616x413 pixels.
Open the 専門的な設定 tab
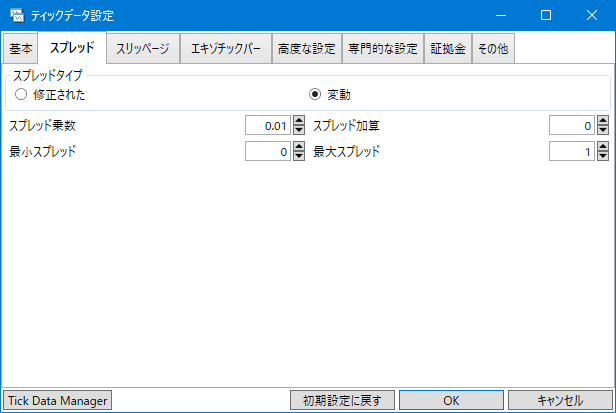pyautogui.click(x=383, y=49)
